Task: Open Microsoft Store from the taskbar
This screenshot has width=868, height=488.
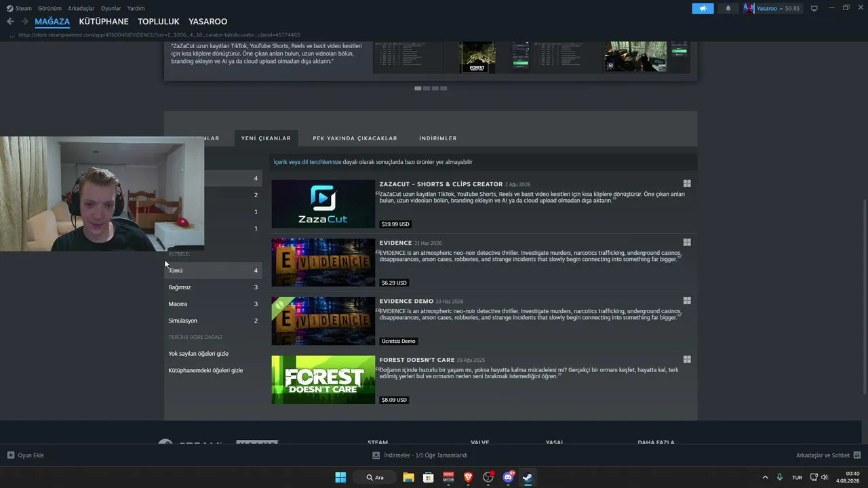Action: 429,477
